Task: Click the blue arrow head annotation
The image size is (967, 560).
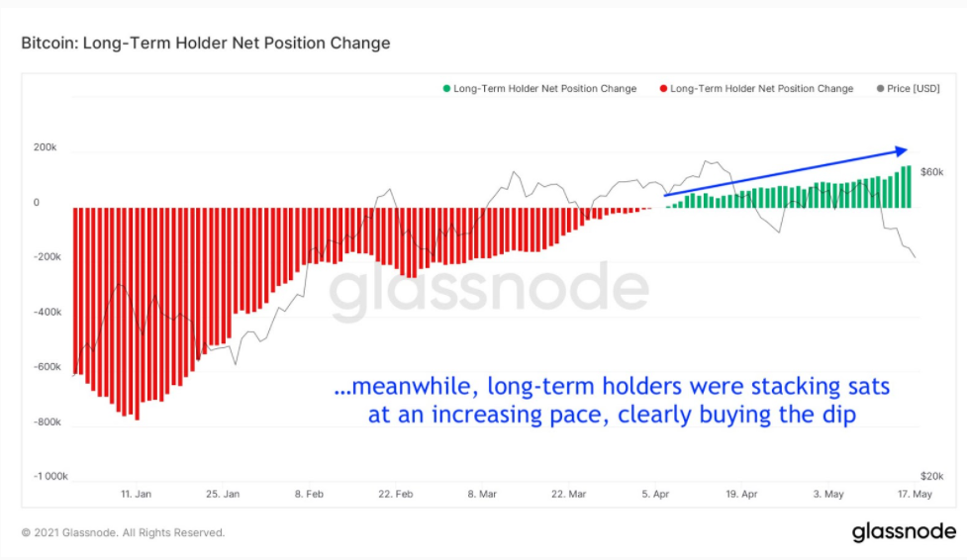Action: pyautogui.click(x=901, y=150)
